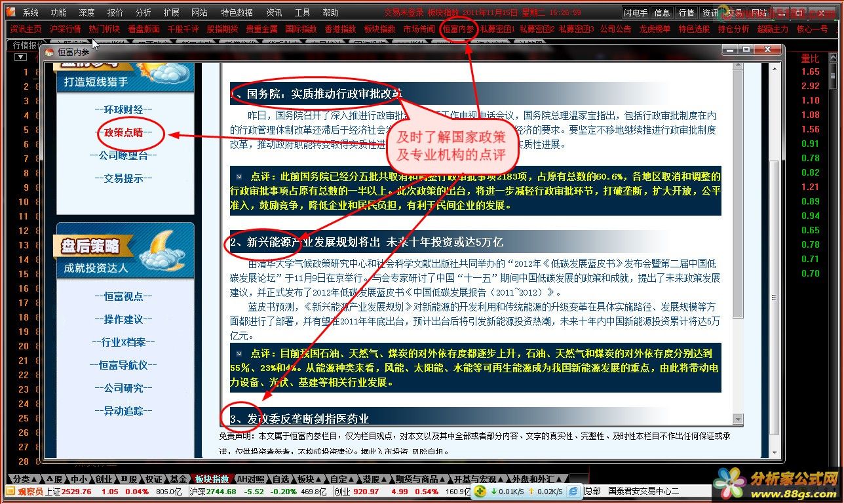This screenshot has height=504, width=844.
Task: Open the 异动追踪 sidebar link
Action: (123, 411)
